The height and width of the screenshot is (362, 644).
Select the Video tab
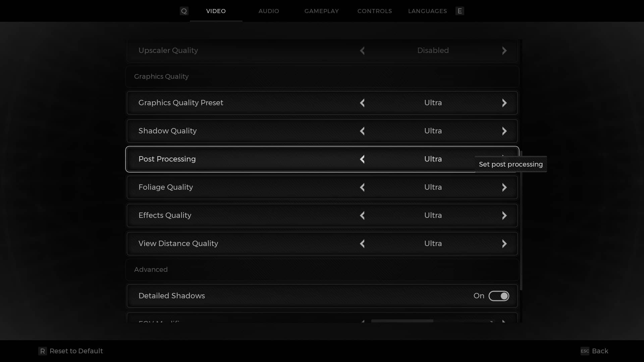click(x=216, y=11)
